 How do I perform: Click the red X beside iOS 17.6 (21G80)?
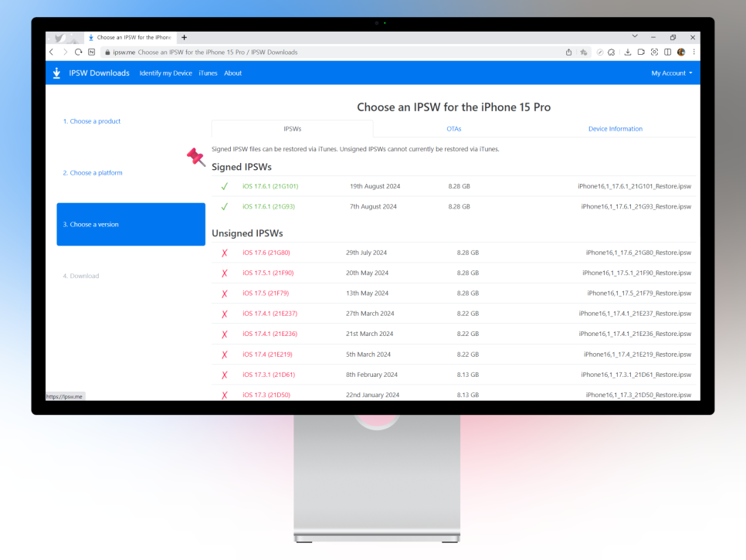(x=225, y=253)
